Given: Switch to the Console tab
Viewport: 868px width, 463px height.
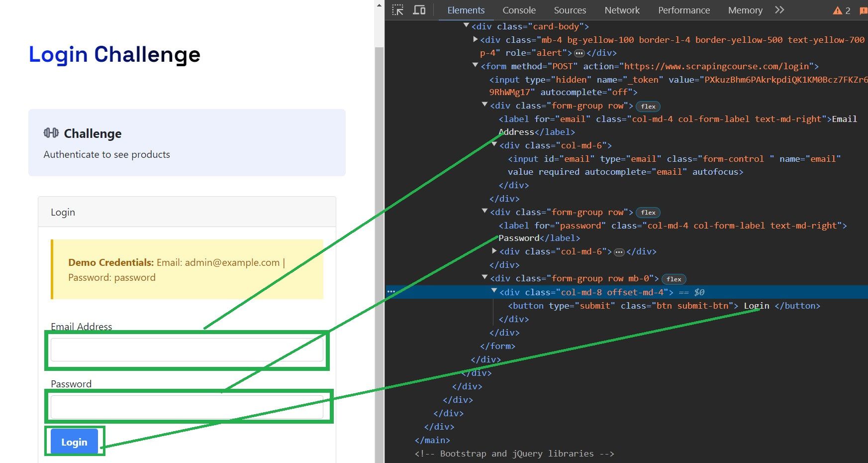Looking at the screenshot, I should [519, 10].
